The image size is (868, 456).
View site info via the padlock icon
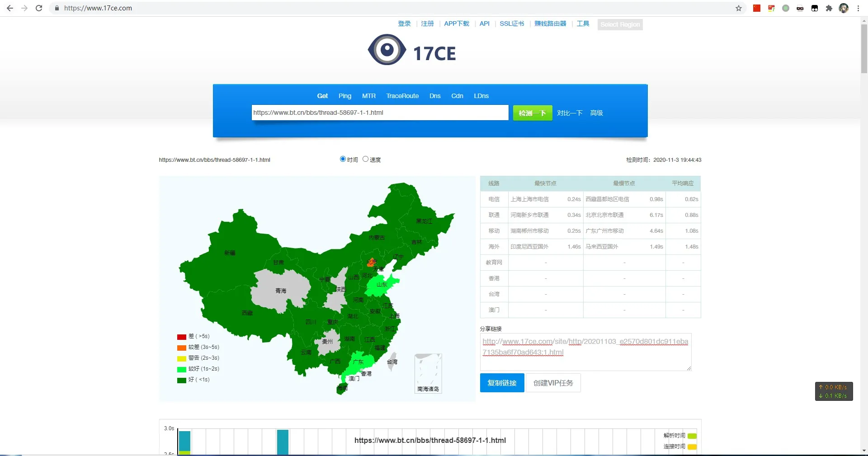point(57,8)
